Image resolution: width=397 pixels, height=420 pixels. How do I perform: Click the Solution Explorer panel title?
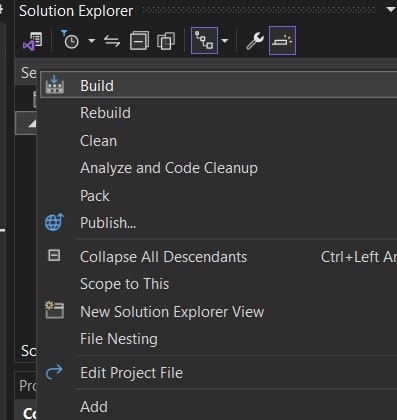tap(76, 11)
